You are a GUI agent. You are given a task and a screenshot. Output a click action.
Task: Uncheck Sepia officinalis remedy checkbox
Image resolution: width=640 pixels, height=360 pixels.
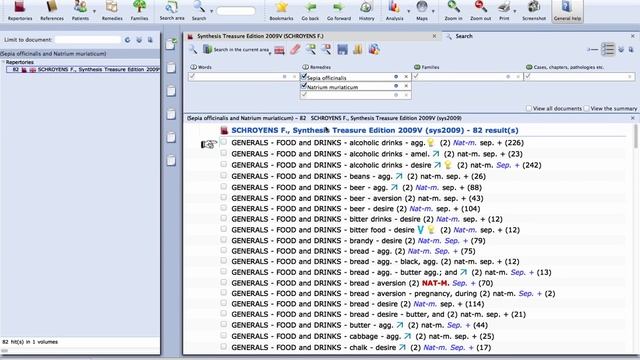pos(304,76)
